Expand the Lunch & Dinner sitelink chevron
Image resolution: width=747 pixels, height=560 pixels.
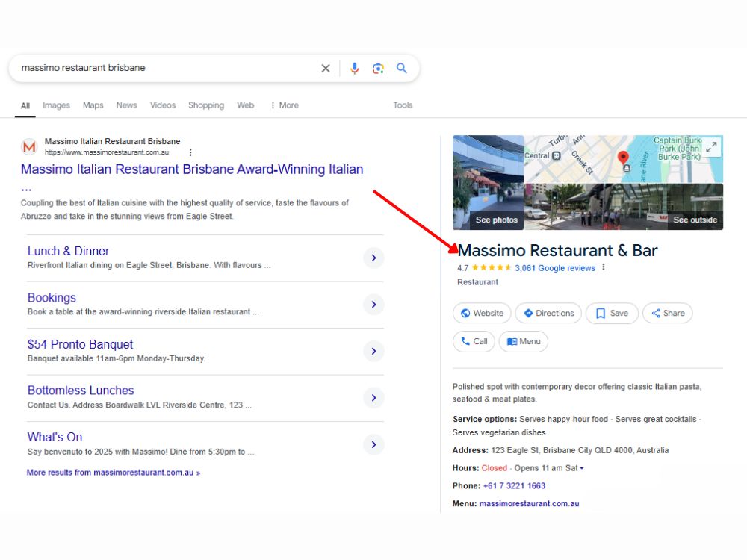[x=373, y=258]
